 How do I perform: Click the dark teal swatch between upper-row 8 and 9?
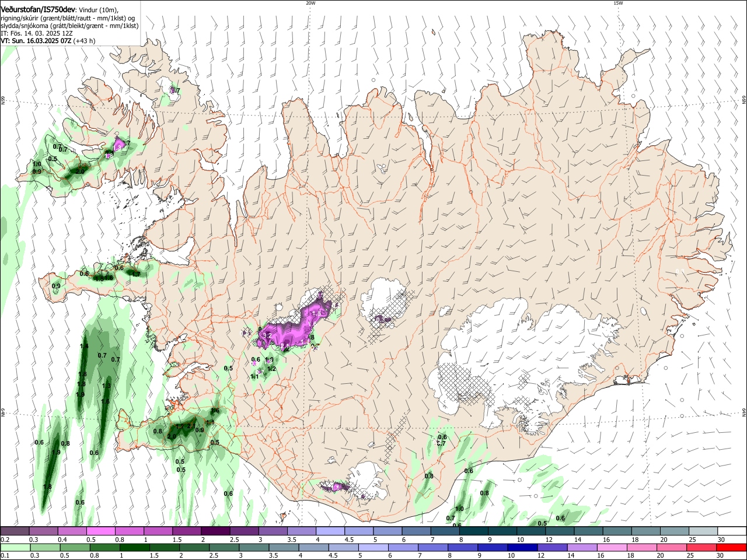473,531
